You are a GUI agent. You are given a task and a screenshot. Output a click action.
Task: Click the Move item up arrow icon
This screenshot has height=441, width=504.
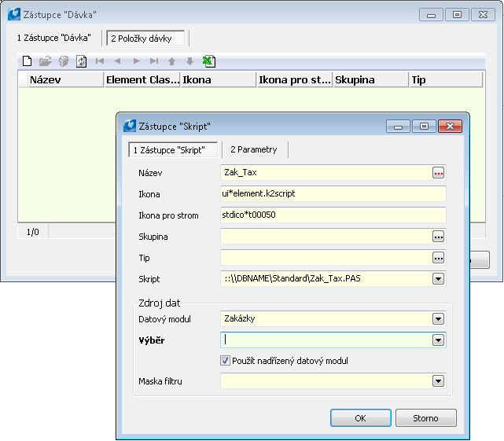172,61
